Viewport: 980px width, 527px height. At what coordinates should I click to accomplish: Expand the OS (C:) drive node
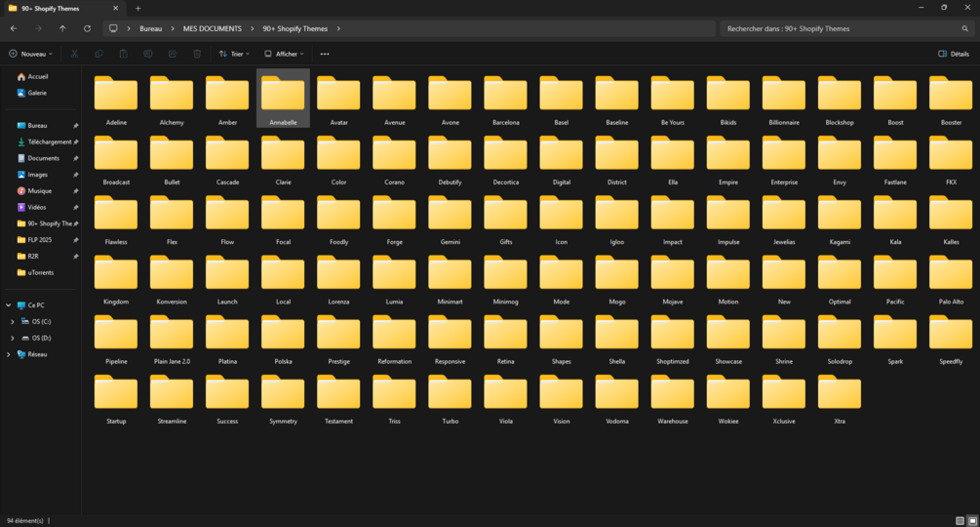tap(13, 321)
